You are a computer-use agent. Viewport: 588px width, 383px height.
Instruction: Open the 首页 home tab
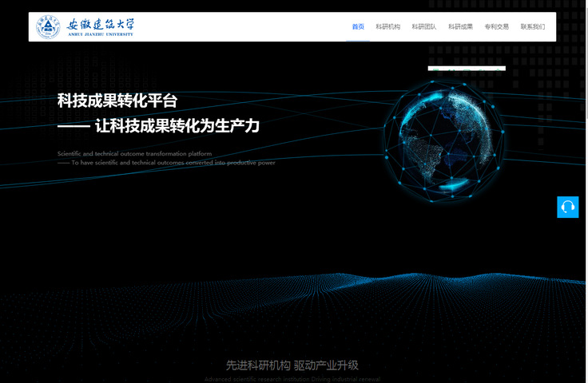pyautogui.click(x=358, y=26)
